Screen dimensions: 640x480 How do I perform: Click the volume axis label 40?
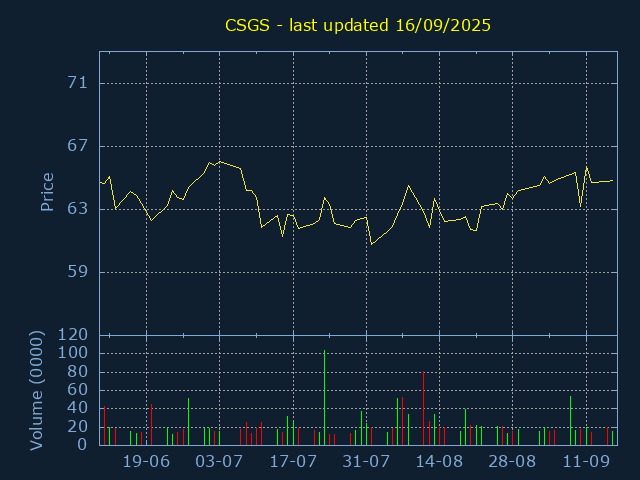(78, 408)
